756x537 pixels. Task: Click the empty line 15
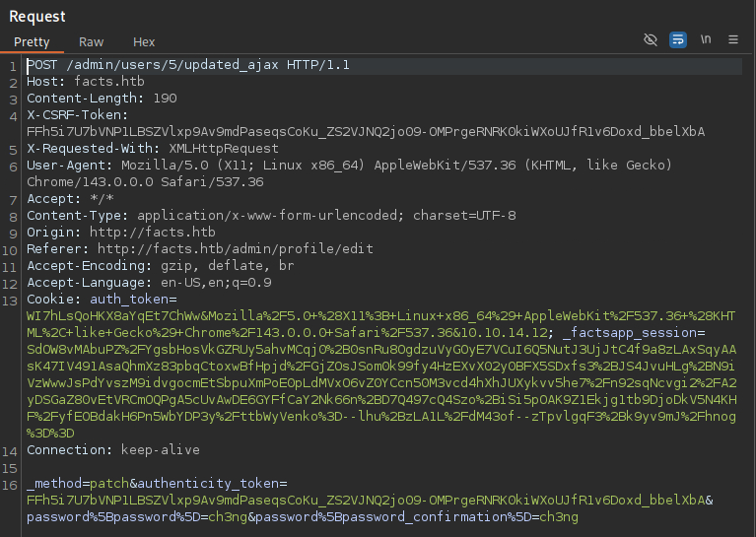pyautogui.click(x=383, y=468)
